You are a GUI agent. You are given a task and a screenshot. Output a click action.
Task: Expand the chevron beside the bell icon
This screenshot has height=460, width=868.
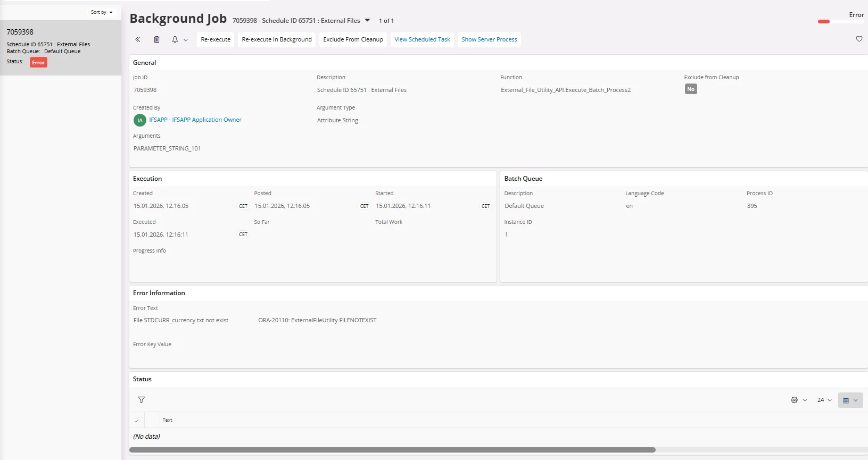186,40
